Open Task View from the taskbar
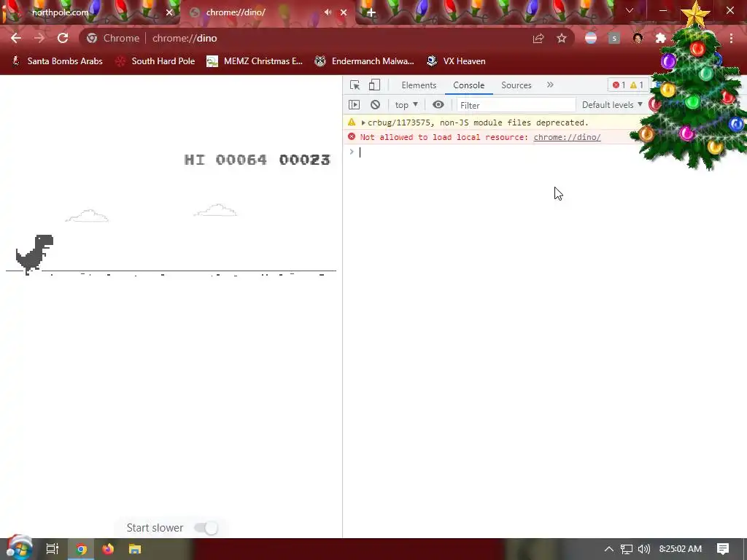The image size is (747, 560). (x=52, y=549)
